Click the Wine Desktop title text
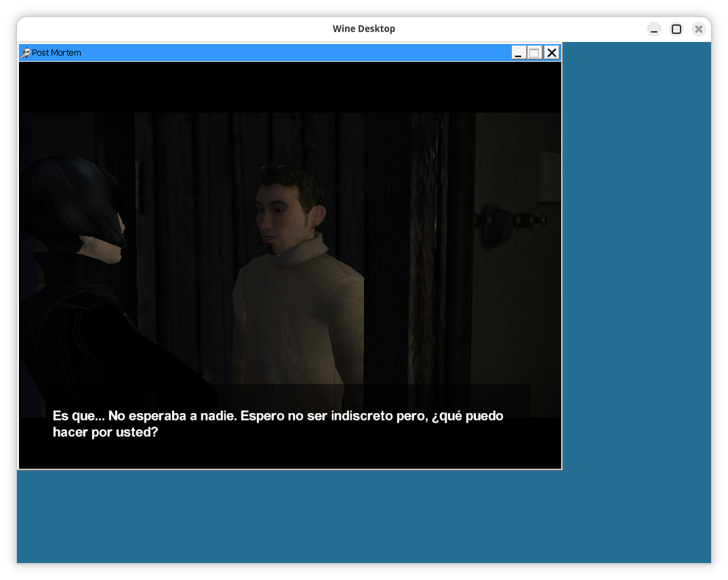 [363, 28]
